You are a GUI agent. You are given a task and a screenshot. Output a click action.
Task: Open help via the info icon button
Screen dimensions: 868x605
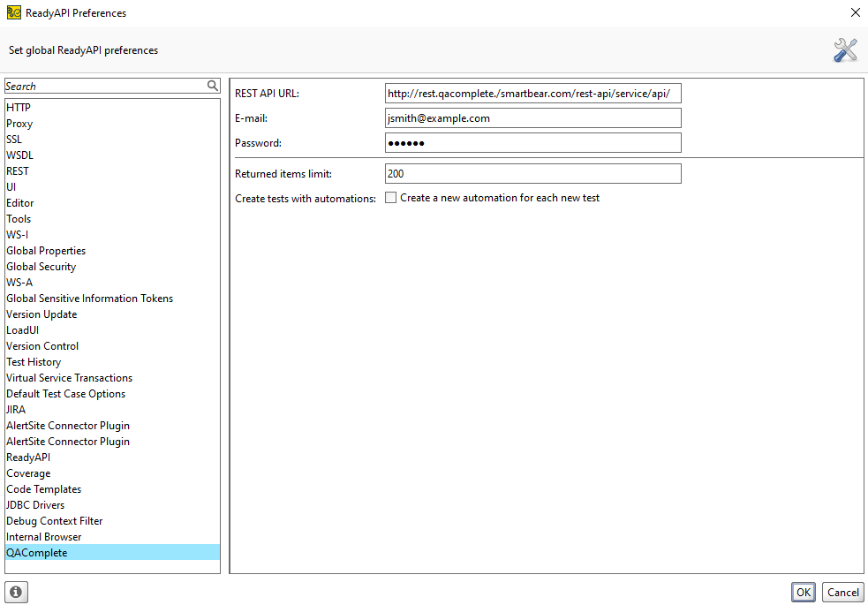(16, 592)
